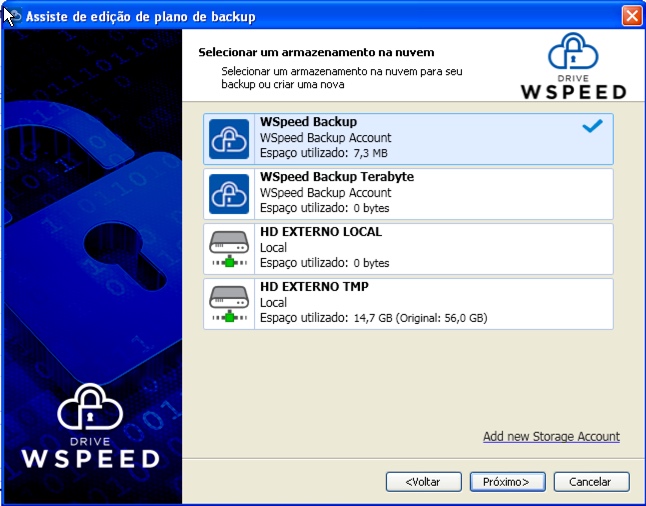Select the HD EXTERNO TMP title
The width and height of the screenshot is (646, 506).
tap(314, 286)
